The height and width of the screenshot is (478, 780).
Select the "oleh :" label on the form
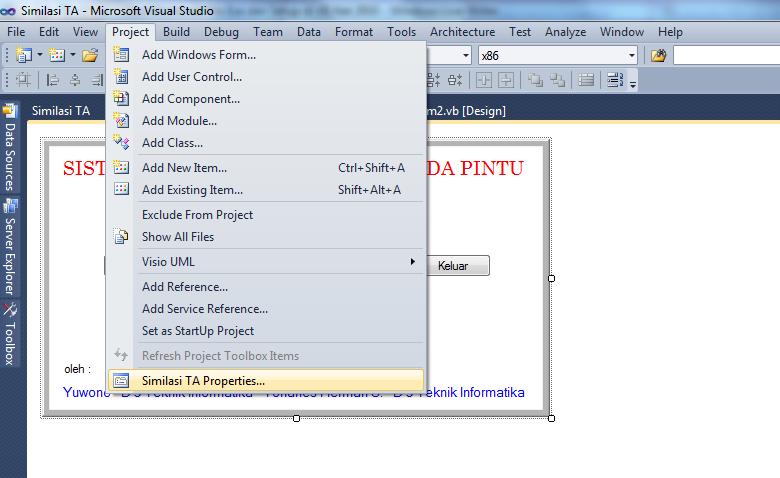click(77, 369)
